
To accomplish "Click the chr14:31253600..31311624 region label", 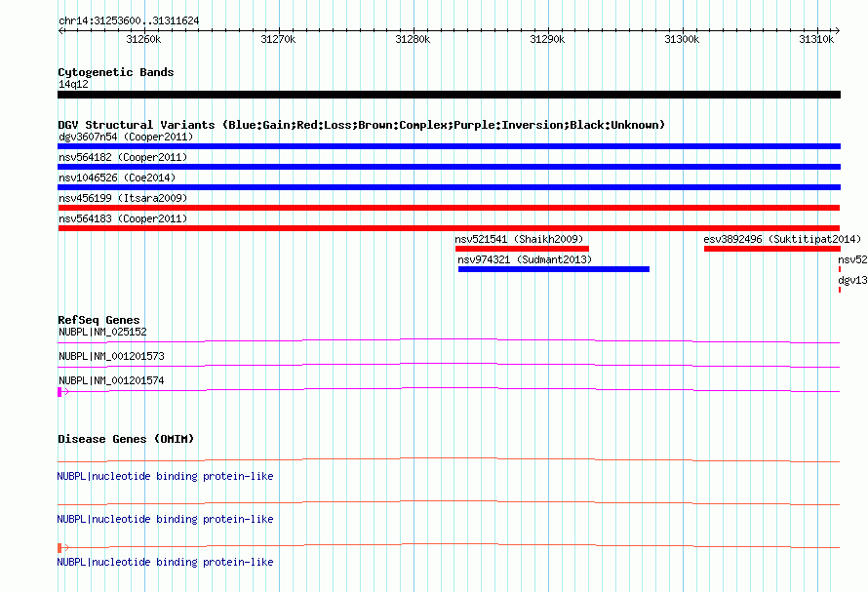I will (x=129, y=21).
